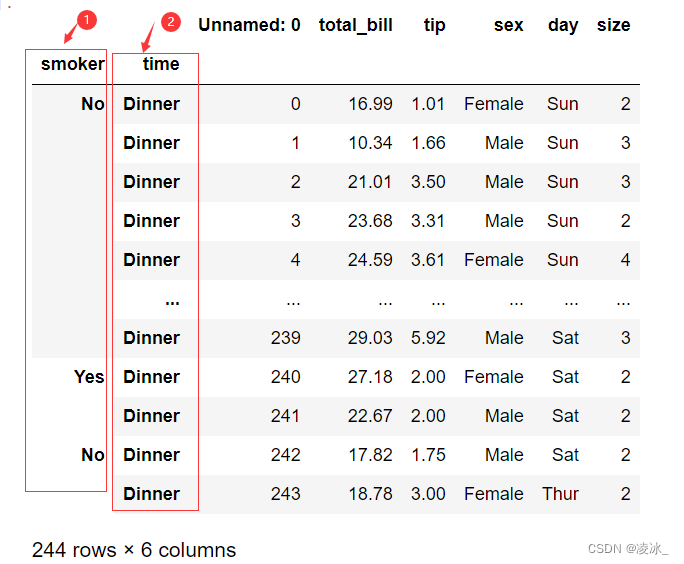Click "Sat" in the 22.67 row
This screenshot has width=684, height=564.
[x=565, y=416]
